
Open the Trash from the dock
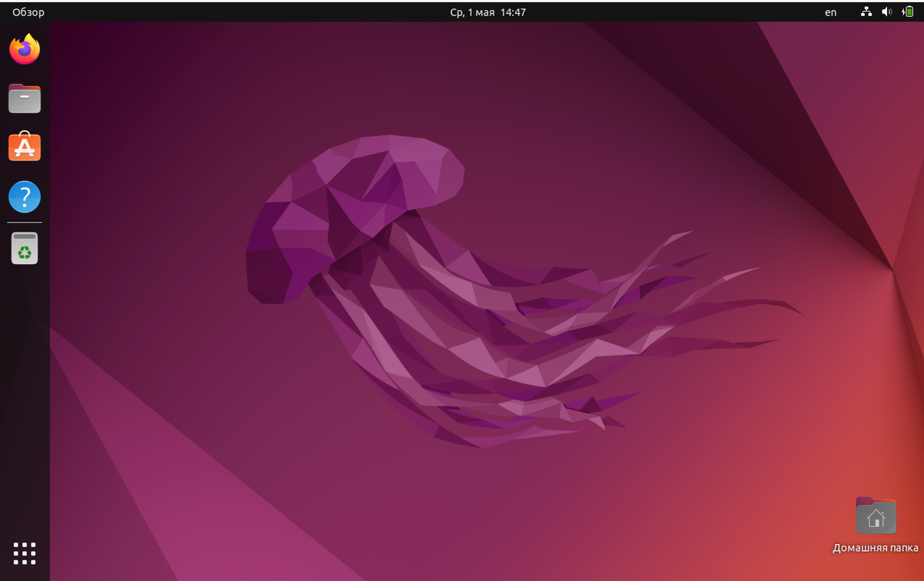pyautogui.click(x=25, y=248)
